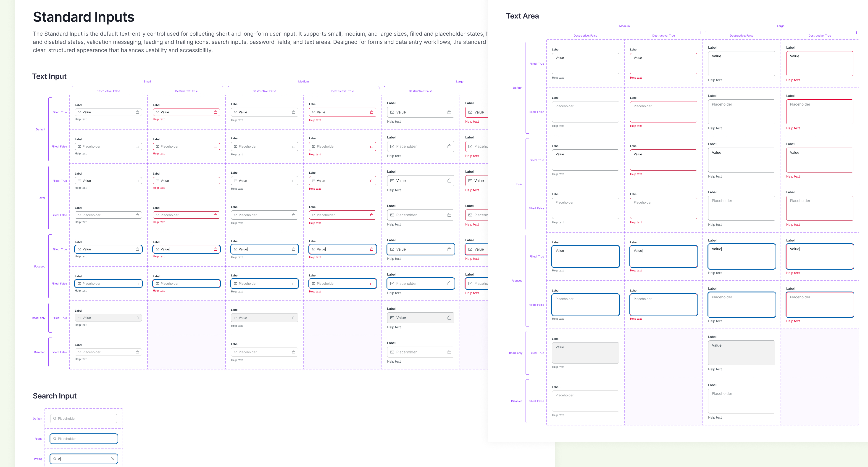Viewport: 868px width, 467px height.
Task: Click Medium non-destructive Default filled text area
Action: [585, 64]
